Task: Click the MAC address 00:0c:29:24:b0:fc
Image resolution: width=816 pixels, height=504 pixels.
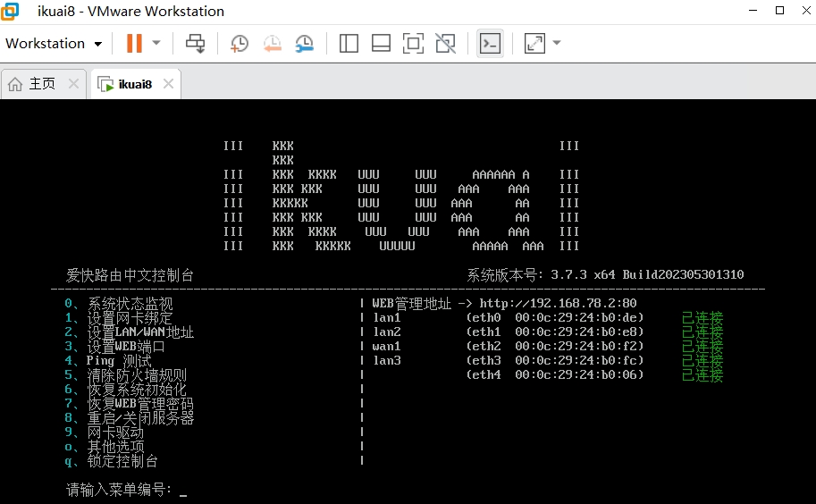Action: point(576,360)
